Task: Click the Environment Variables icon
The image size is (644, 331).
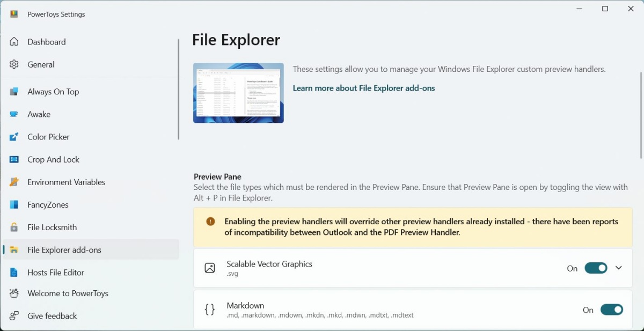Action: point(14,182)
